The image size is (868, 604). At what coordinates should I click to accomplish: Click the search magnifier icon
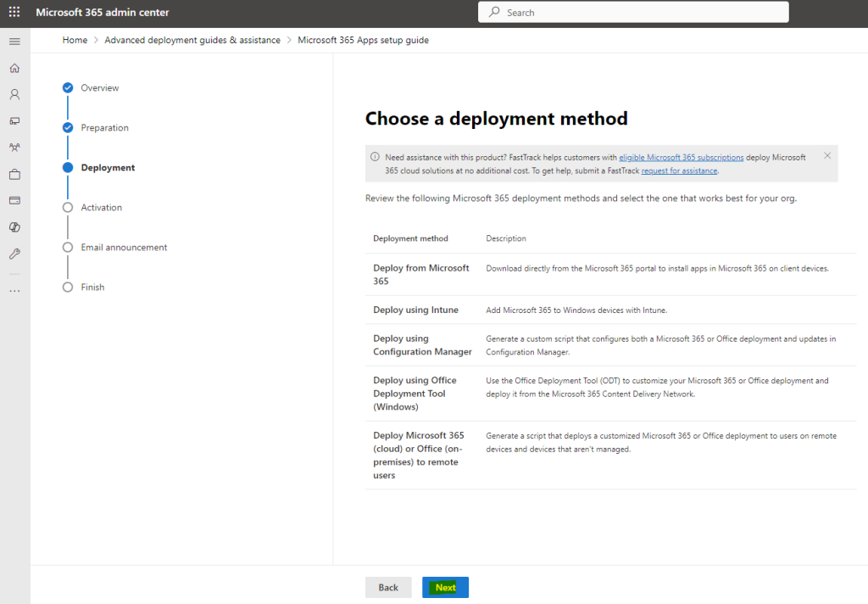tap(494, 12)
